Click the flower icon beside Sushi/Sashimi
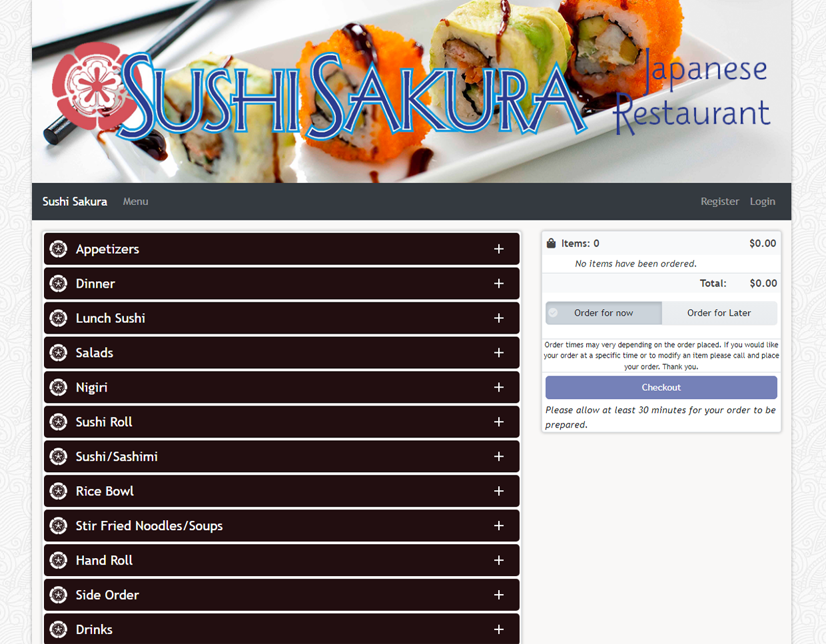This screenshot has height=644, width=826. pyautogui.click(x=59, y=457)
